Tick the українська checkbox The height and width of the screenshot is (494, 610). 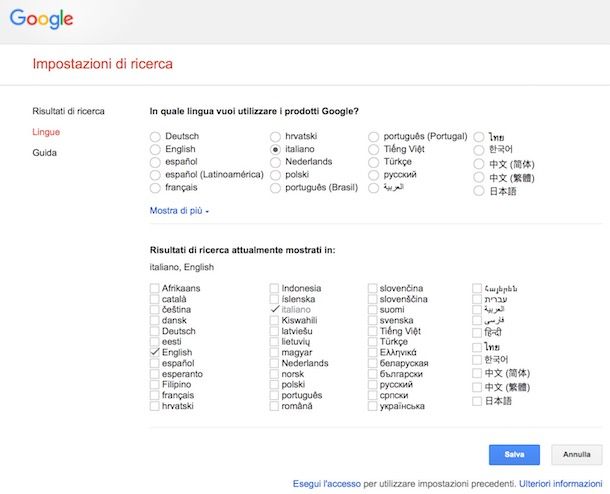373,406
